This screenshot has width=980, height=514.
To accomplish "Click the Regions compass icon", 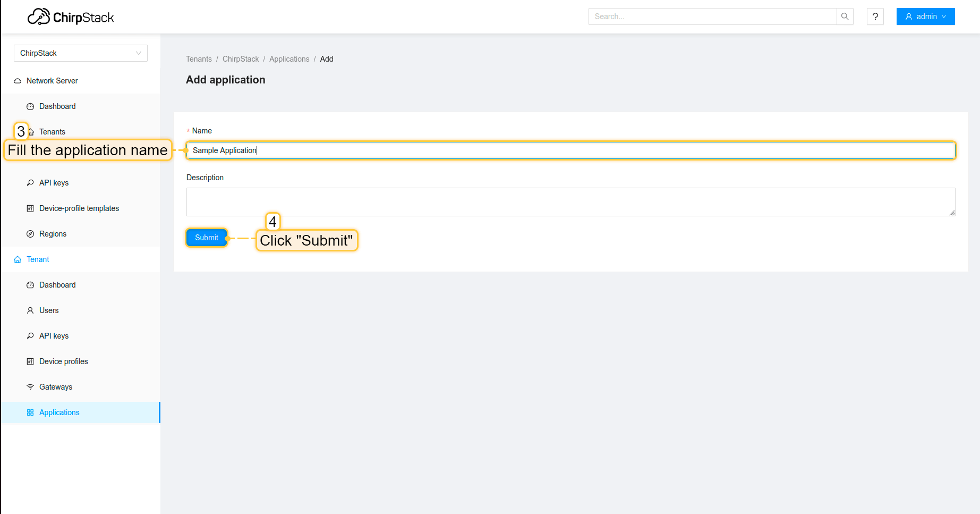I will [30, 234].
